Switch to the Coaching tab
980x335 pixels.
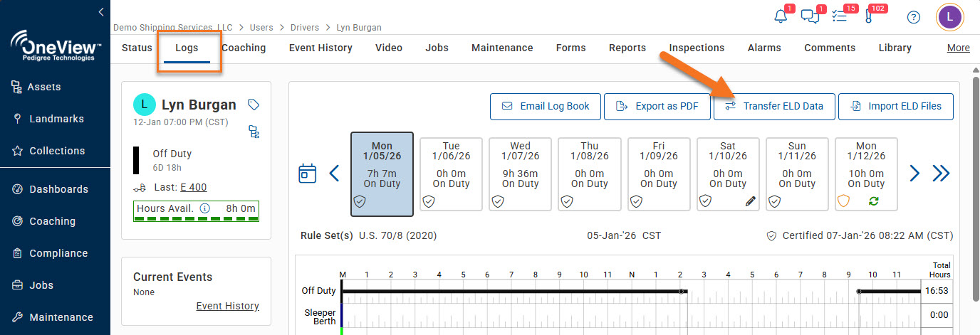click(244, 48)
